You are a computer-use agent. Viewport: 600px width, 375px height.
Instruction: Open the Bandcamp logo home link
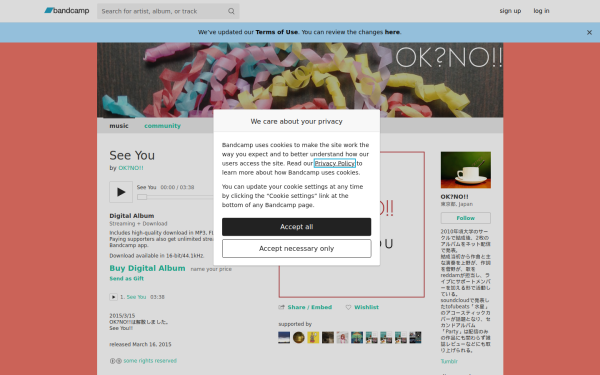coord(67,11)
